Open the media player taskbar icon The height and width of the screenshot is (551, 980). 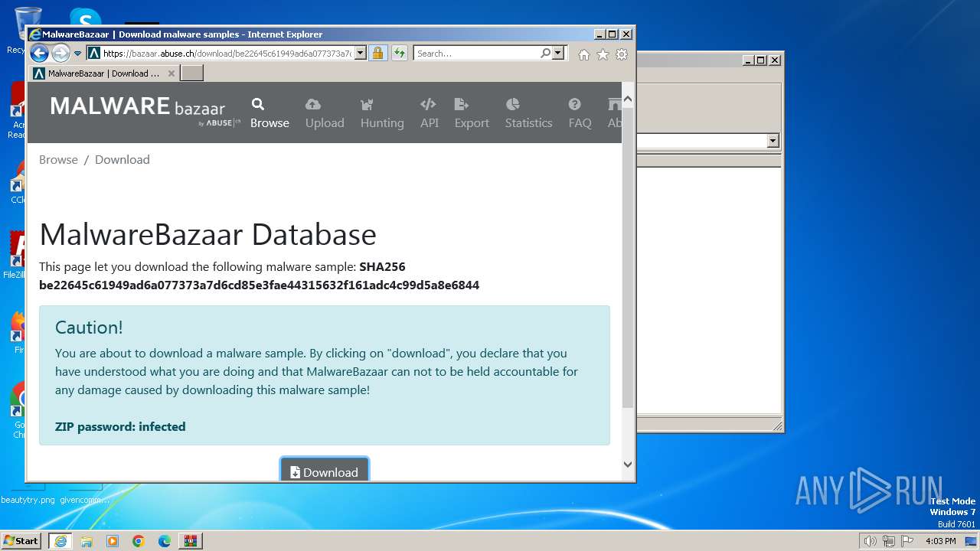pos(113,541)
